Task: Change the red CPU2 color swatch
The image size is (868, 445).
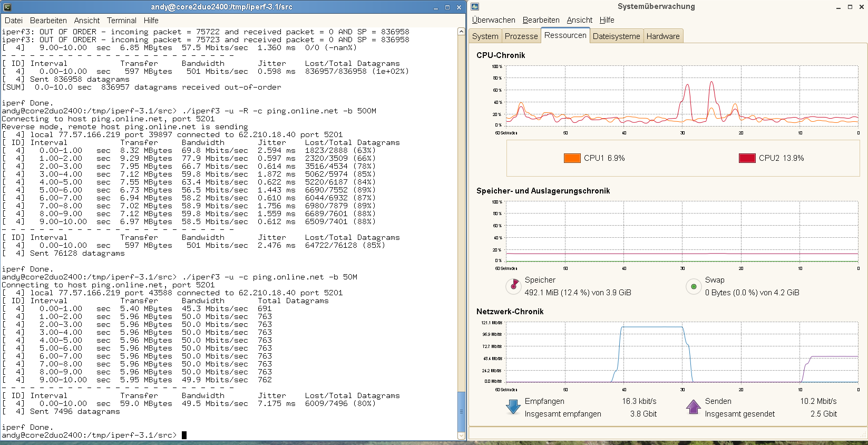Action: [x=747, y=158]
